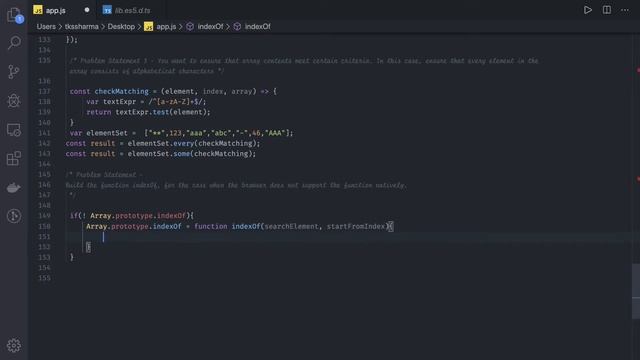
Task: Open Source Control view
Action: [13, 72]
